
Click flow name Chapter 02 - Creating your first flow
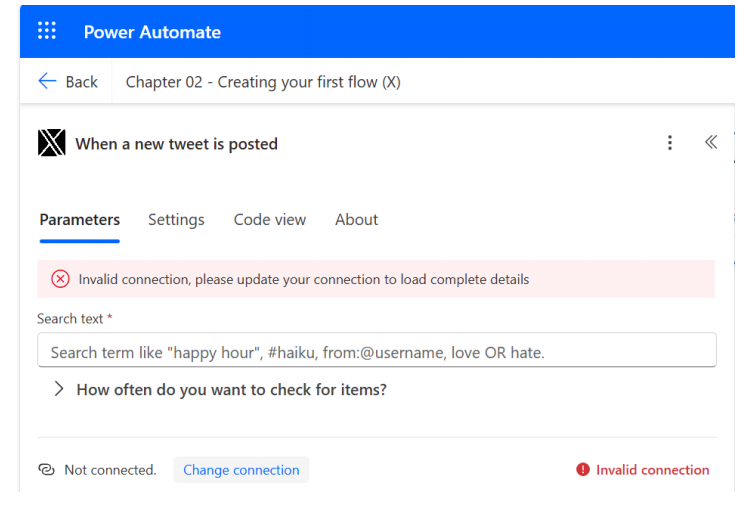[263, 82]
